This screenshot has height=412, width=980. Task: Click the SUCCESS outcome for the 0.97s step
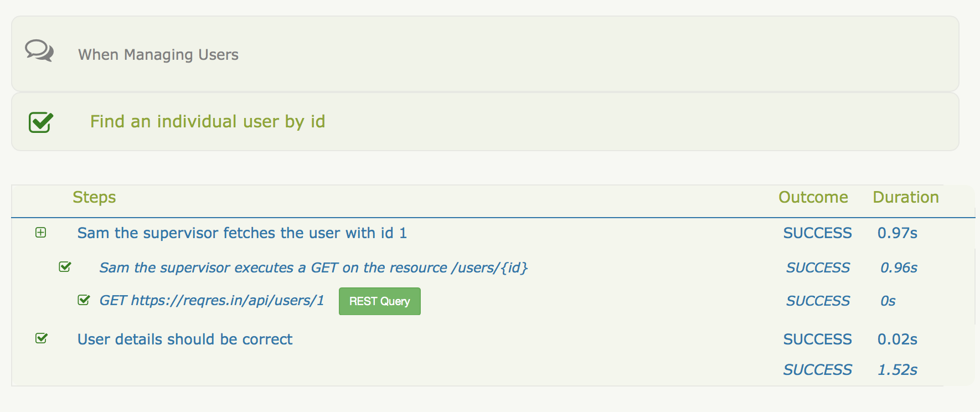817,233
